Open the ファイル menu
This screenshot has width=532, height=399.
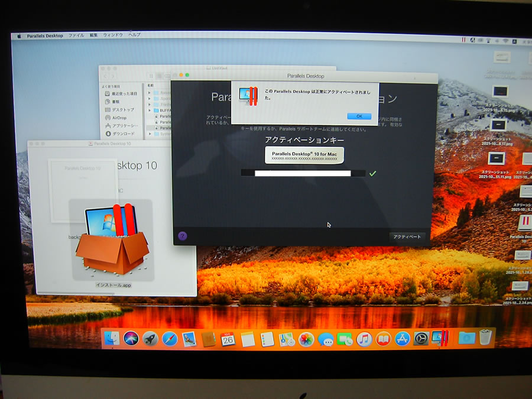click(76, 35)
